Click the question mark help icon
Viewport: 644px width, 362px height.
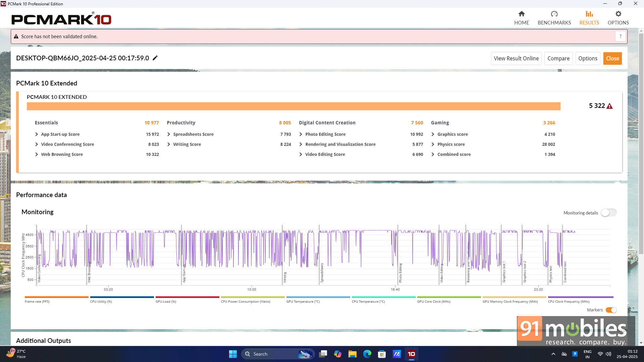(x=620, y=36)
